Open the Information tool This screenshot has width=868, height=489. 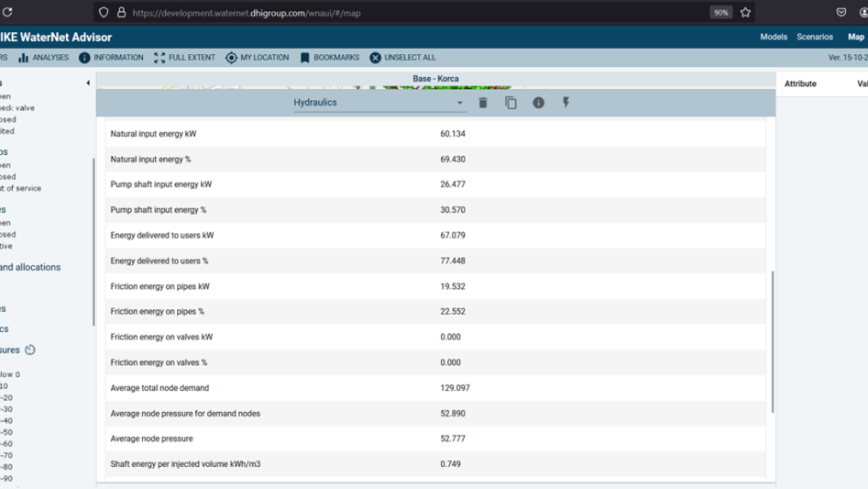(x=111, y=58)
